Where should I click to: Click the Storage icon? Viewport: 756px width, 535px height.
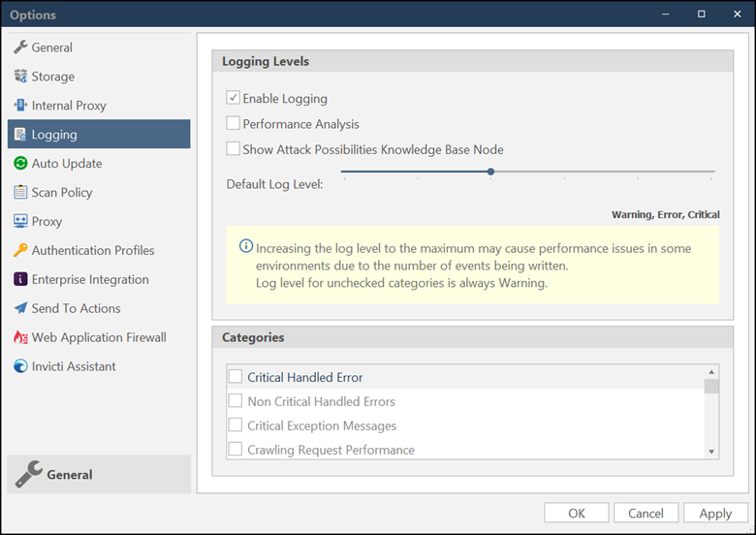(x=20, y=77)
